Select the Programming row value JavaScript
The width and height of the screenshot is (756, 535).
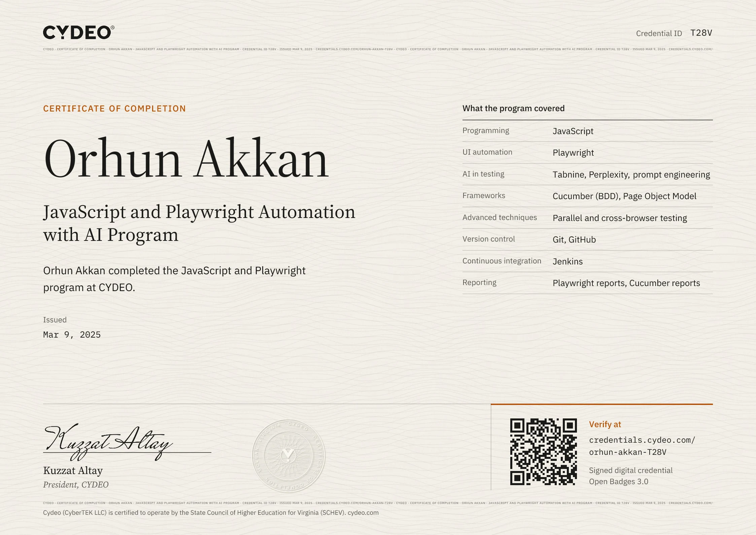573,131
